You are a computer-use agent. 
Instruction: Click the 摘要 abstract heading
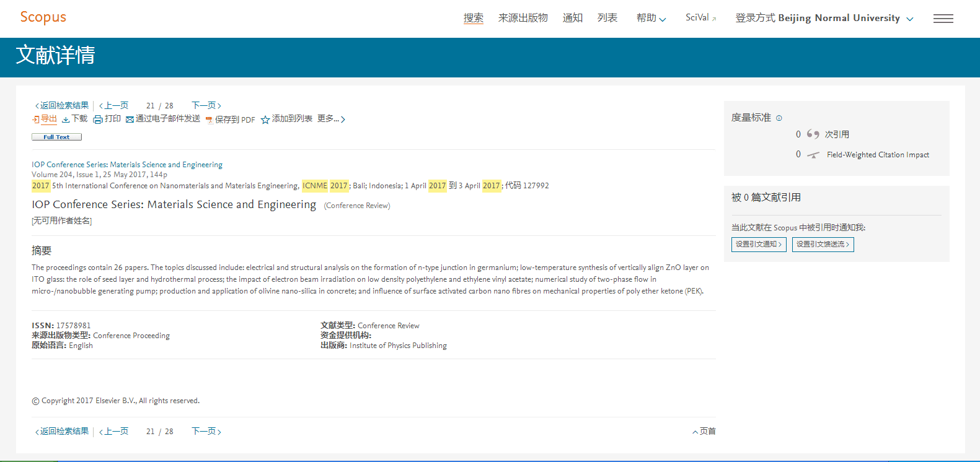point(42,250)
